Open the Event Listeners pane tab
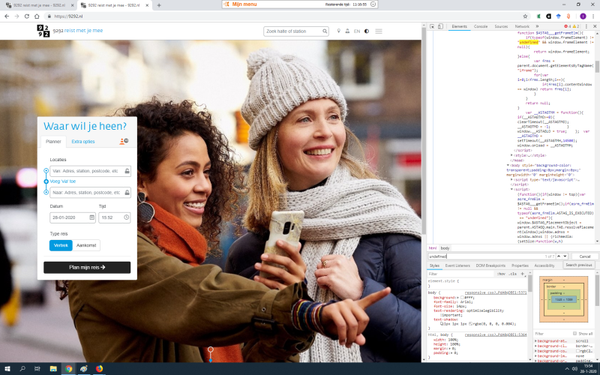This screenshot has height=375, width=600. (x=457, y=266)
